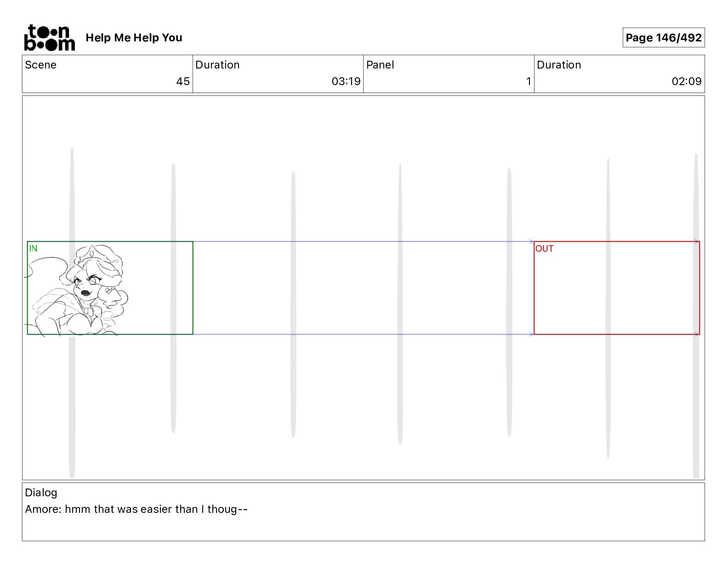Screen dimensions: 728x563
Task: Click the panel Duration 02:09 value
Action: pyautogui.click(x=686, y=81)
